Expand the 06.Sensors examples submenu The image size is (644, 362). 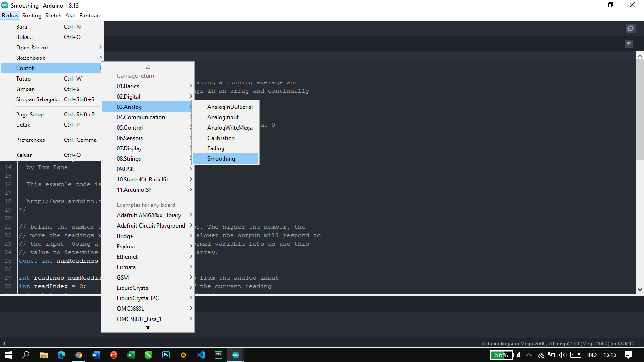point(148,138)
